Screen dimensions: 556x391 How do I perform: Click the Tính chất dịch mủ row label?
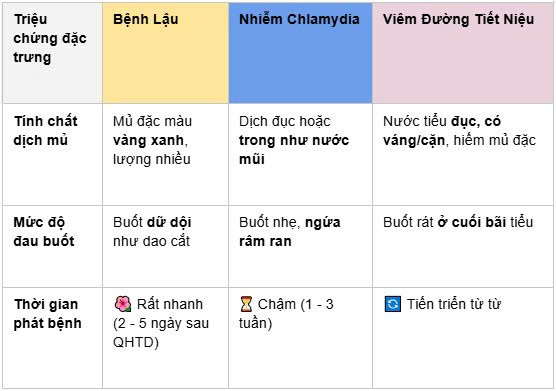click(45, 130)
